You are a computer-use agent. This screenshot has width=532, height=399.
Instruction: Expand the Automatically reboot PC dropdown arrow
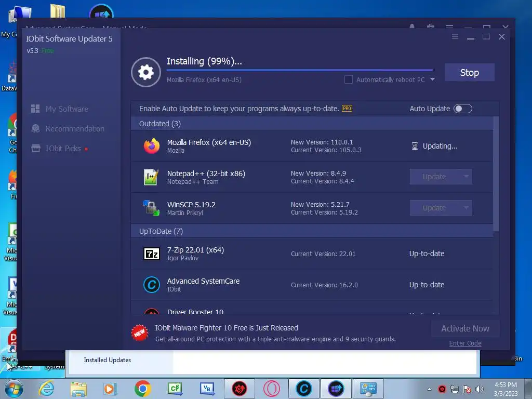432,79
